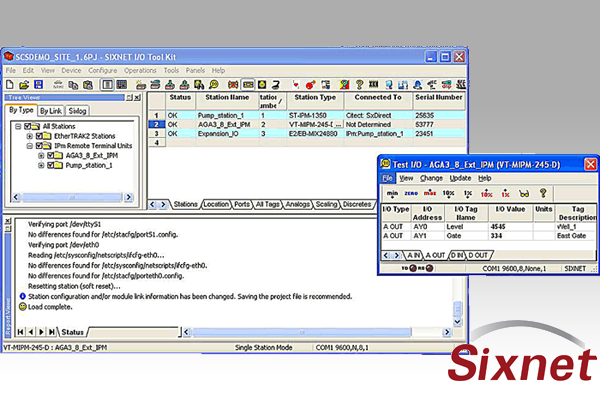Open the File menu in main window

11,70
